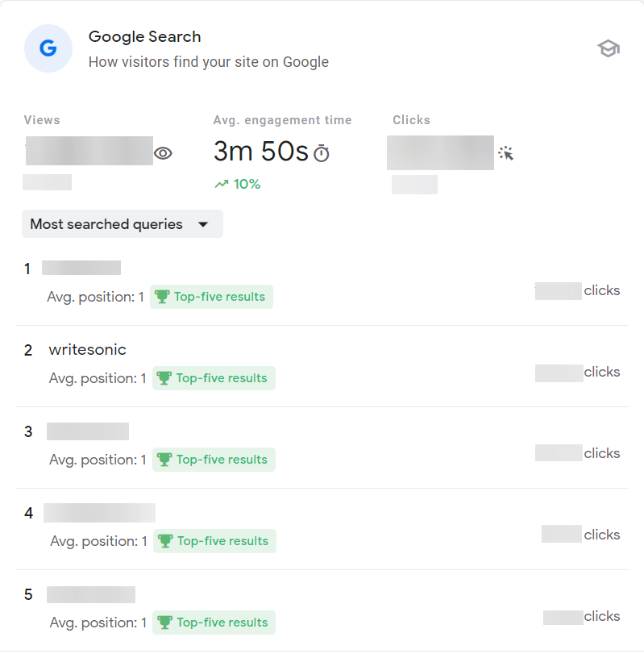This screenshot has width=644, height=658.
Task: Click the trophy icon on query 1
Action: click(x=161, y=297)
